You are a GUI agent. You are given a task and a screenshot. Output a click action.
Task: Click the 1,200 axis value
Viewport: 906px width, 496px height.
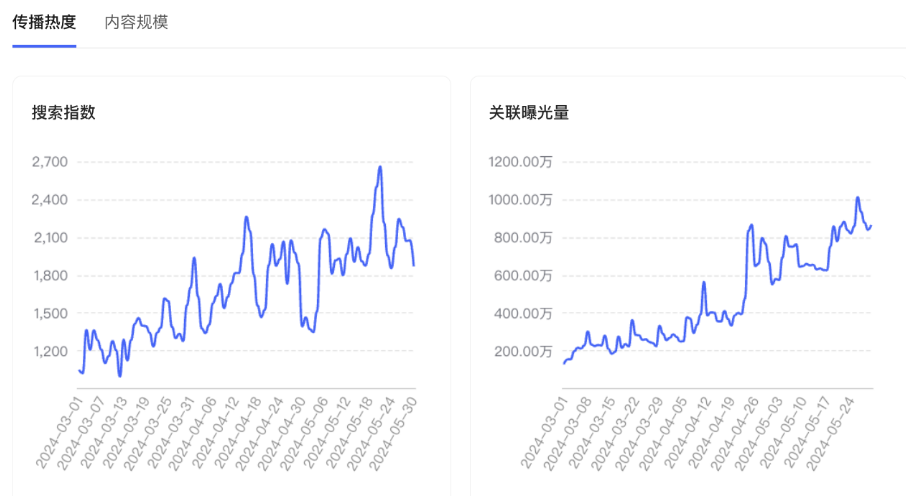click(x=50, y=351)
